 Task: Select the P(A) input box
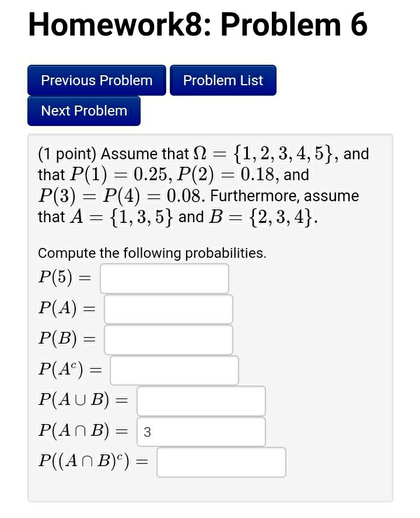click(167, 309)
